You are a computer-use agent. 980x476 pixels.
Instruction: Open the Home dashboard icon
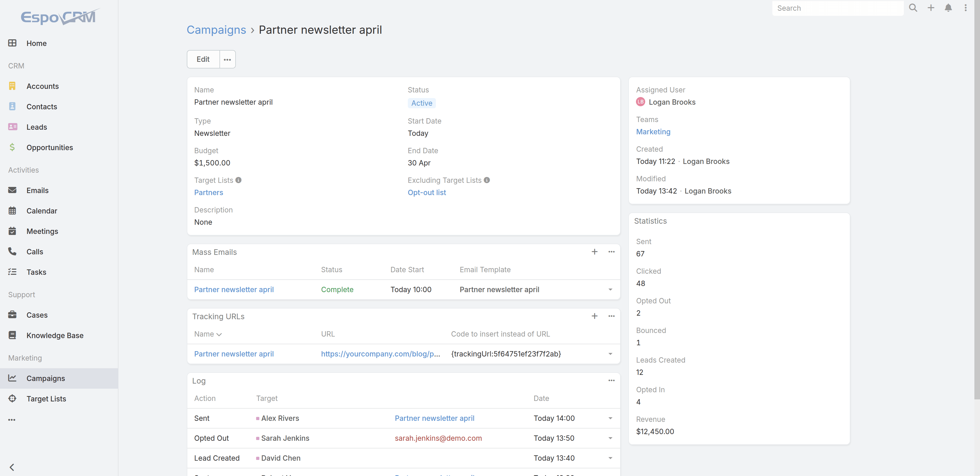tap(12, 43)
